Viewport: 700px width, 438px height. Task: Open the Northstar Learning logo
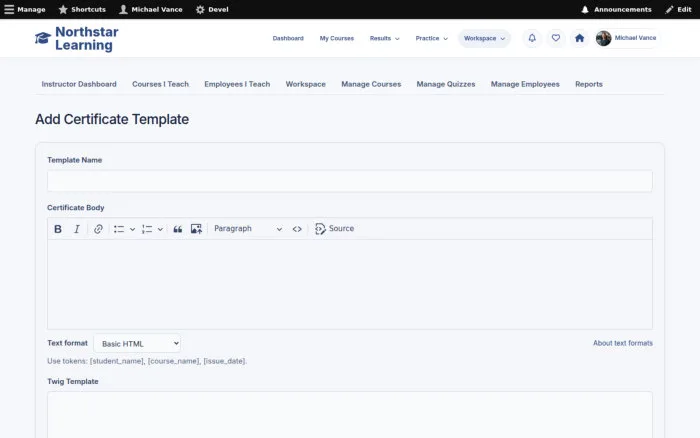[77, 38]
